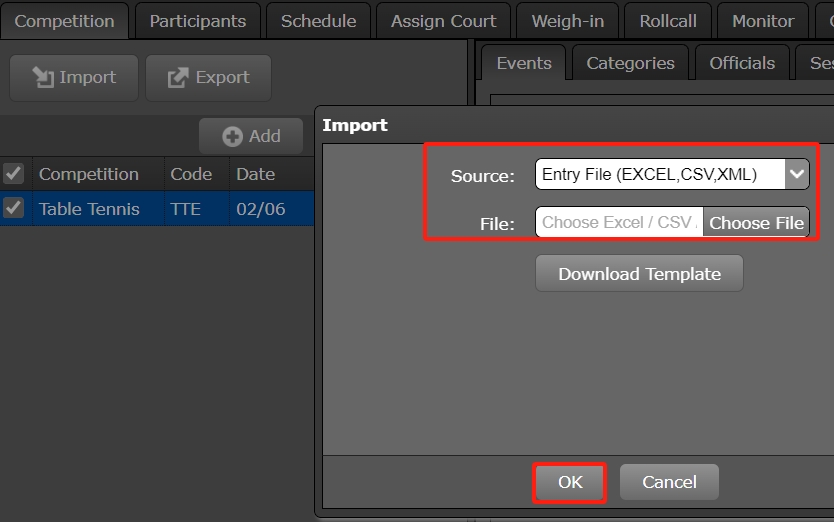
Task: Switch to the Monitor tab
Action: point(763,21)
